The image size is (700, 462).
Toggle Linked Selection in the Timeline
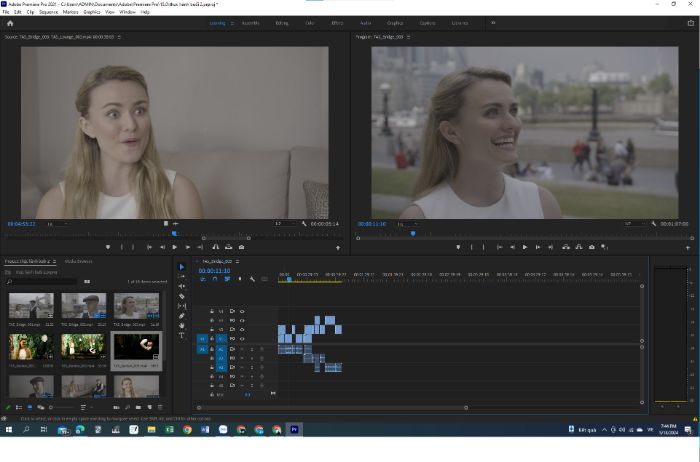coord(227,279)
